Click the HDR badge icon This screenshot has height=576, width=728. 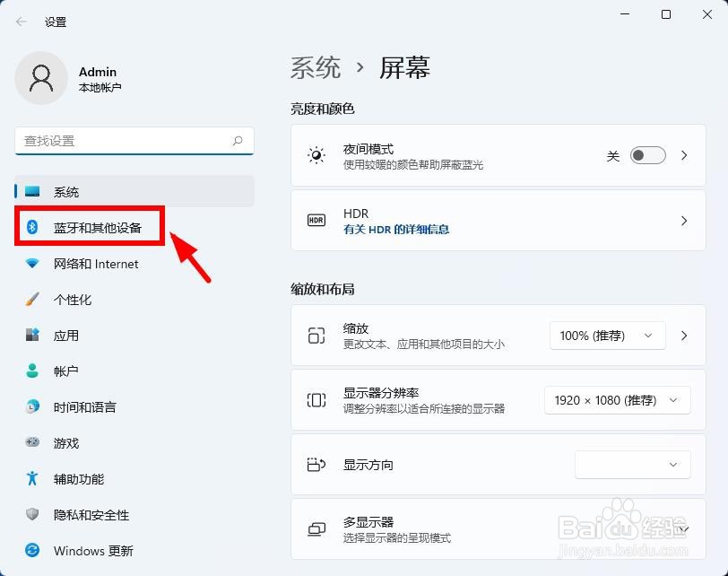pyautogui.click(x=316, y=220)
